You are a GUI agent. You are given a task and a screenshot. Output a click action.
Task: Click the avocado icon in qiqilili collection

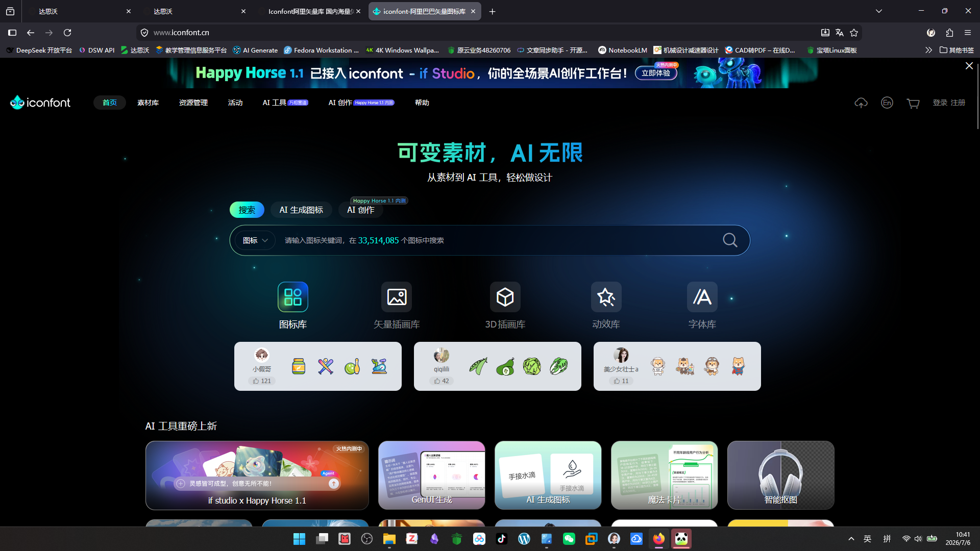point(505,366)
